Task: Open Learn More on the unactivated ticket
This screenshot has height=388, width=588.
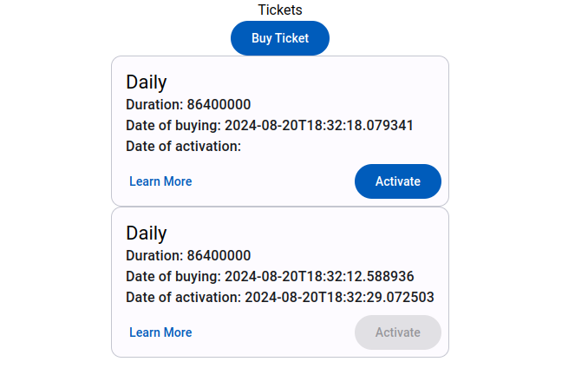Action: 160,181
